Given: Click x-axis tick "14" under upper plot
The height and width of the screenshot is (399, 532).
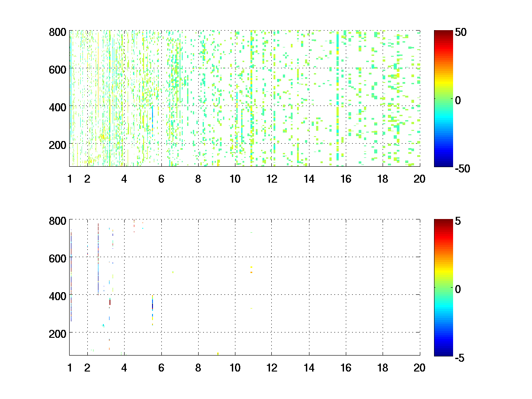Looking at the screenshot, I should [x=309, y=179].
